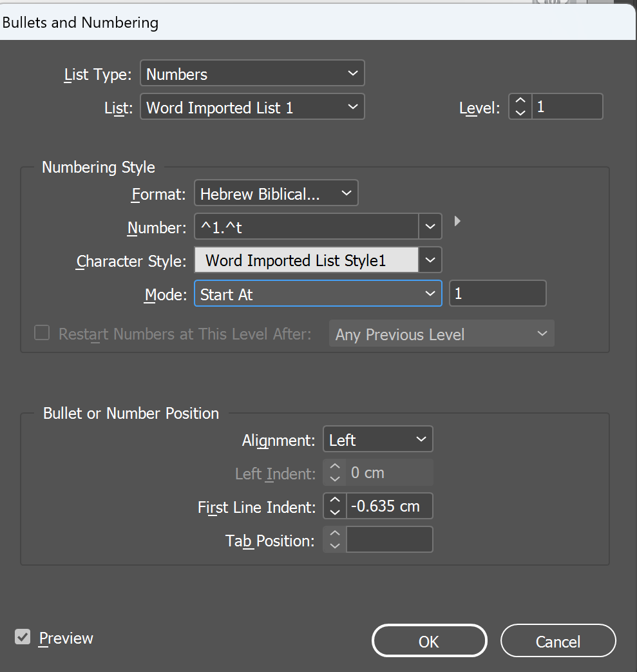Viewport: 637px width, 672px height.
Task: Increase First Line Indent with up arrow
Action: pyautogui.click(x=334, y=500)
